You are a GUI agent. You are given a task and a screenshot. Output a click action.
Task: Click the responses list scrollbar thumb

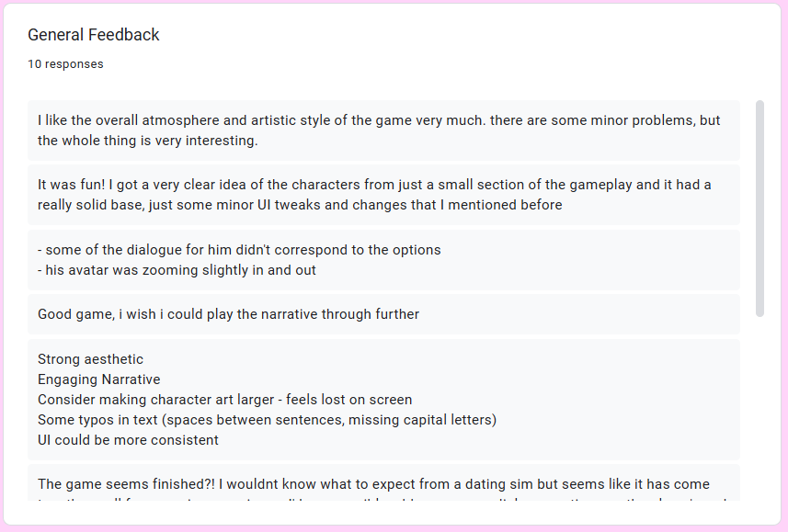[759, 209]
